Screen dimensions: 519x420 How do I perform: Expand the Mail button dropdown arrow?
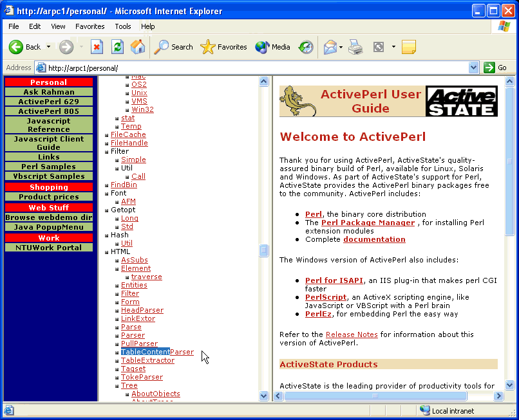click(x=340, y=47)
